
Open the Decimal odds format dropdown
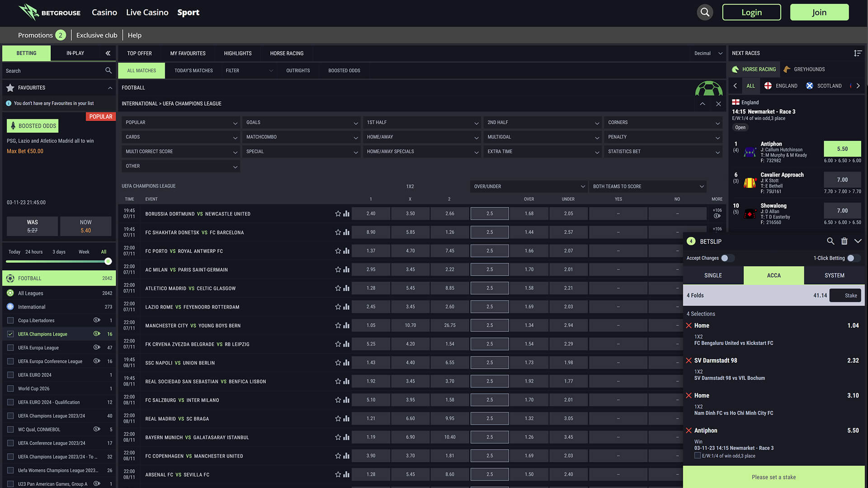coord(708,53)
